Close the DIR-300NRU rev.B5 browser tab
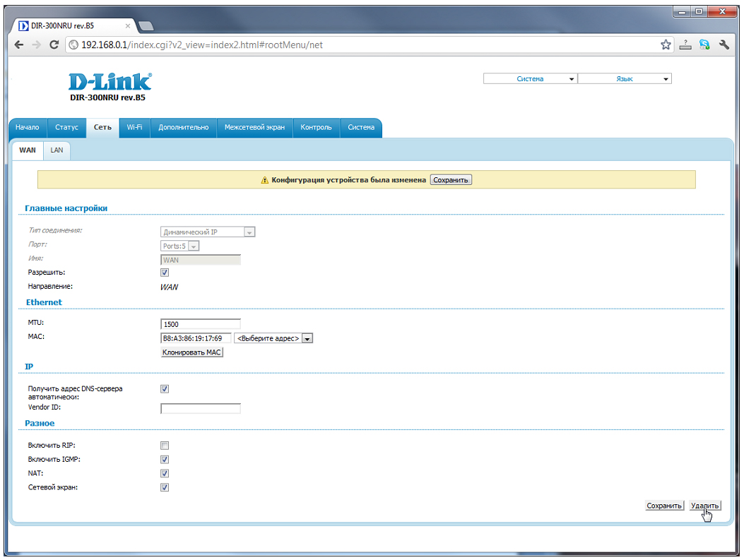Image resolution: width=744 pixels, height=560 pixels. [126, 25]
